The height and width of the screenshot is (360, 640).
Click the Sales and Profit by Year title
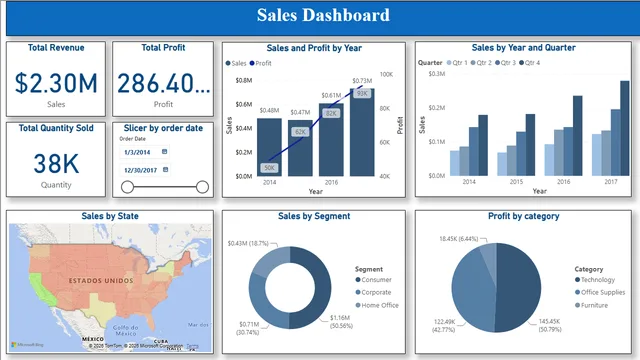coord(314,48)
